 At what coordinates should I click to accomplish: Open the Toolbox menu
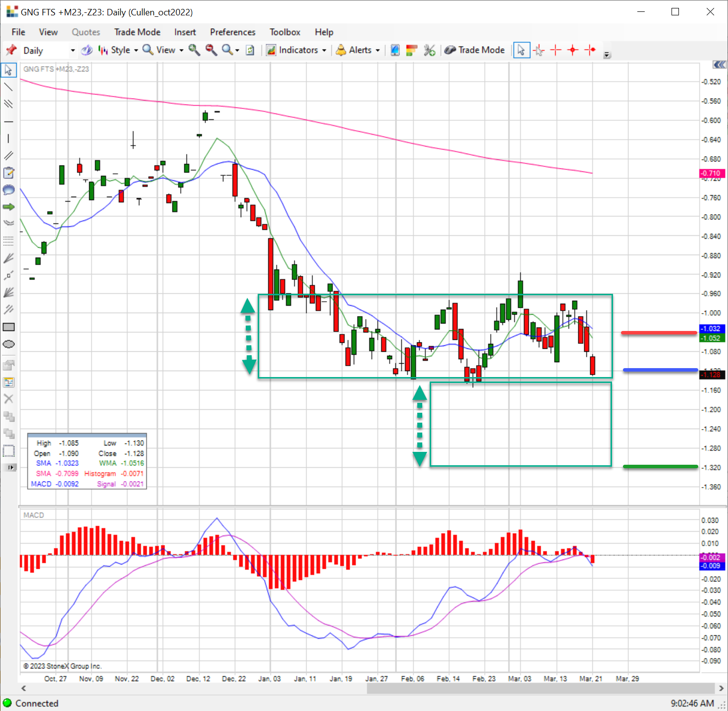[285, 32]
